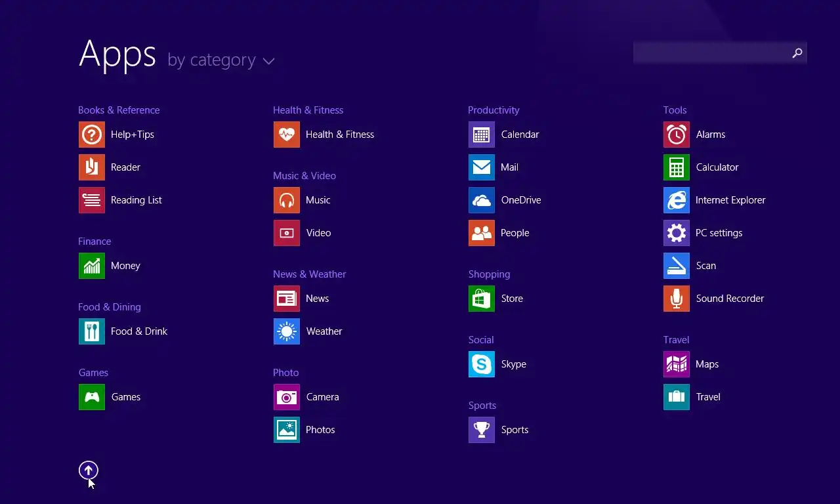This screenshot has height=504, width=840.
Task: Launch the Travel suitcase icon
Action: click(x=677, y=397)
